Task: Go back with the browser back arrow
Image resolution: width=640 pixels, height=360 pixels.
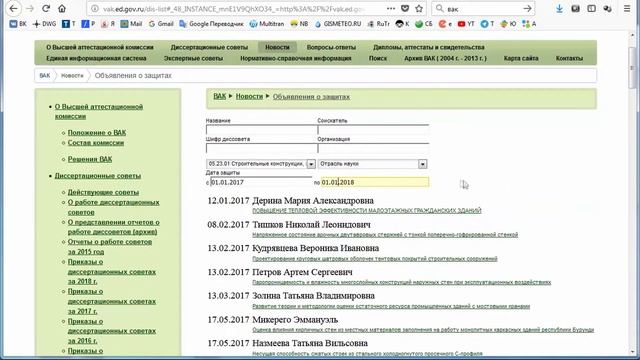Action: coord(13,9)
